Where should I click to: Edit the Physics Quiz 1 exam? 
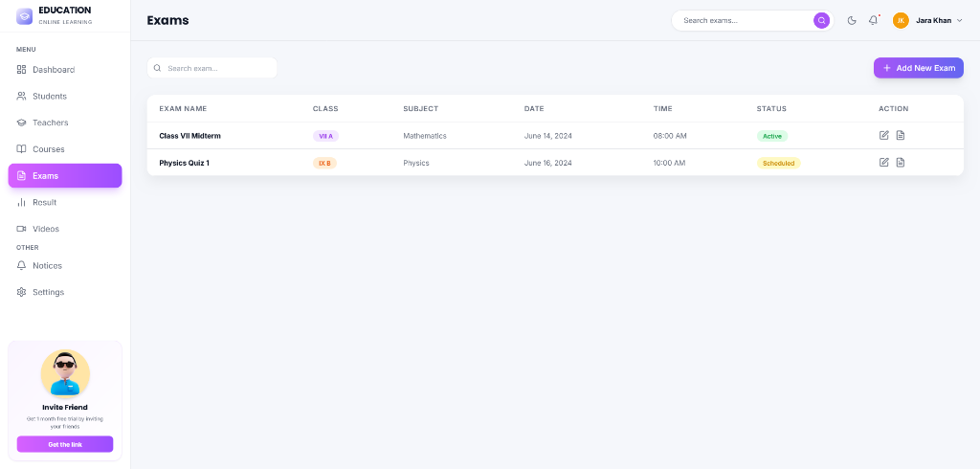(x=884, y=163)
